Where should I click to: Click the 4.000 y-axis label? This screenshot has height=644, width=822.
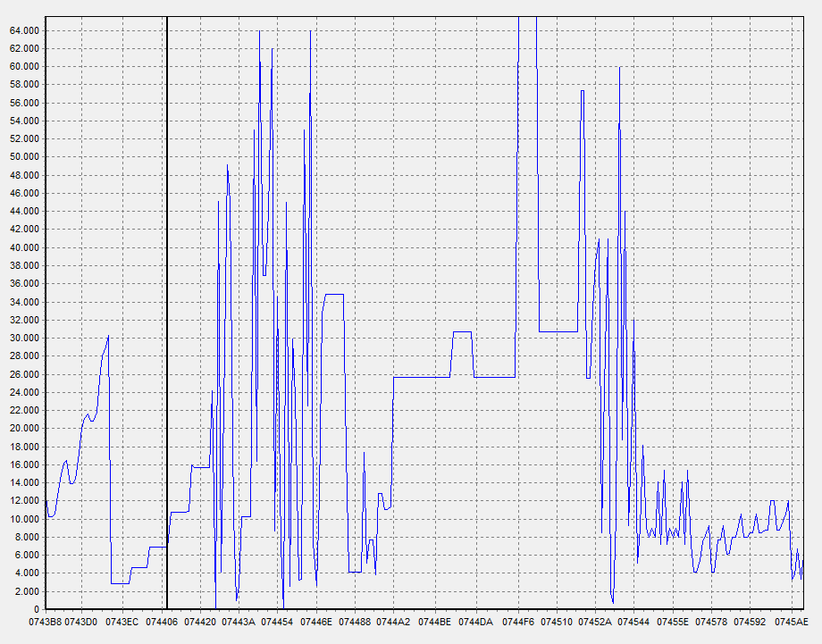pyautogui.click(x=26, y=573)
